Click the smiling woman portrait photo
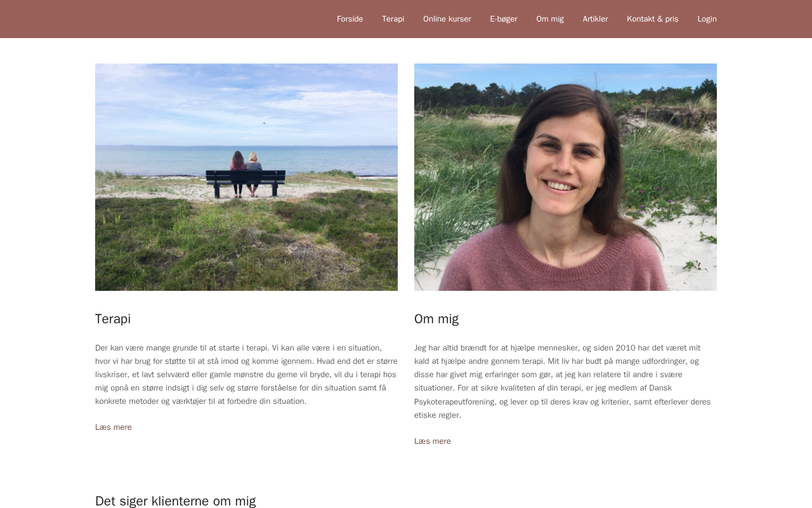This screenshot has width=812, height=508. pos(565,177)
